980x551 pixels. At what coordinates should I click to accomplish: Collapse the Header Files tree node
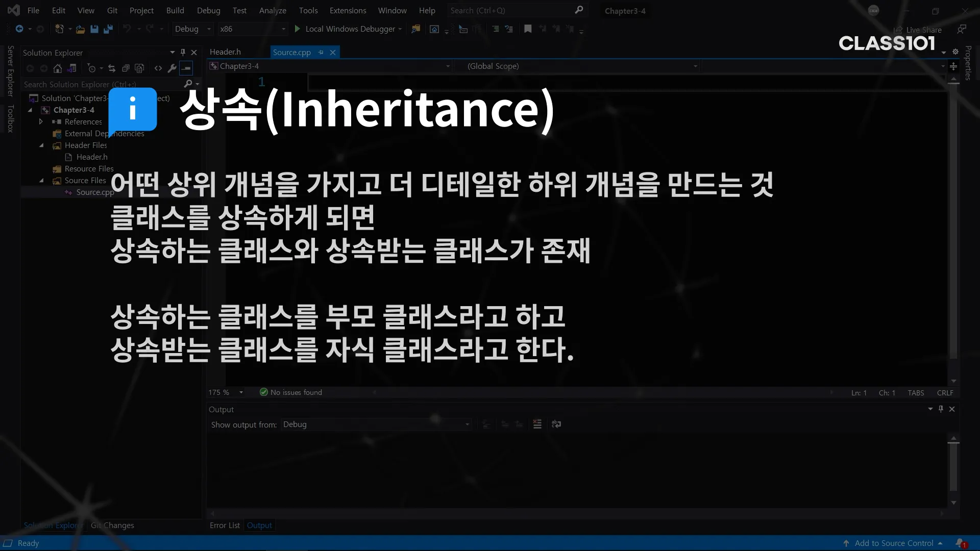(41, 145)
